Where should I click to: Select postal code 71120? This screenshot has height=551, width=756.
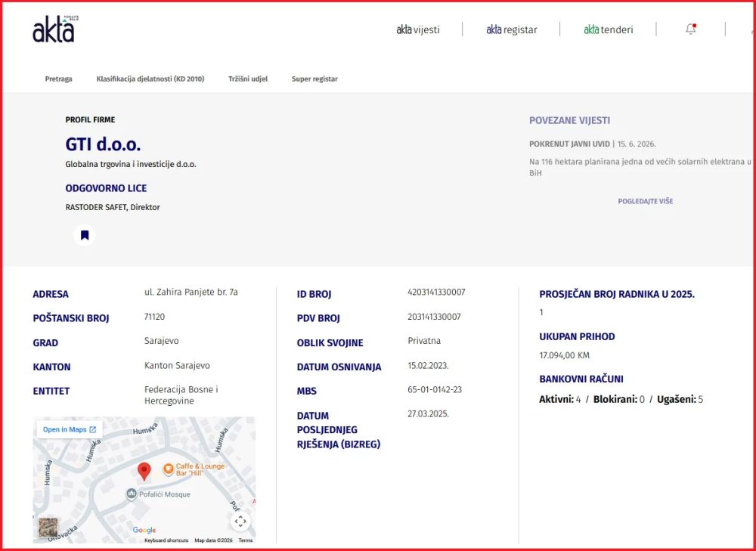click(154, 317)
